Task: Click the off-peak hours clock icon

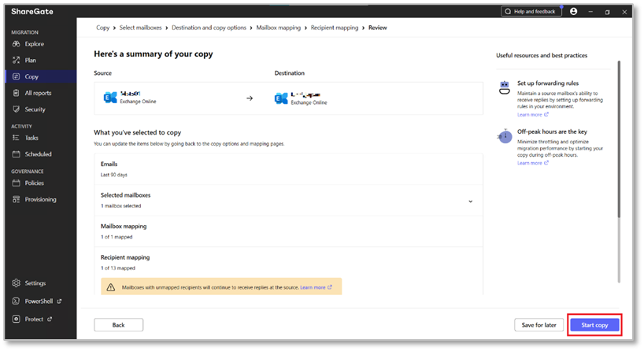Action: point(505,136)
